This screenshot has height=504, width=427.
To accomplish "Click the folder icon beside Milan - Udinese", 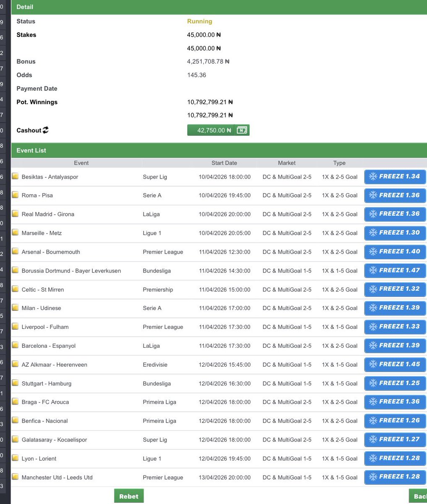I will pos(15,308).
